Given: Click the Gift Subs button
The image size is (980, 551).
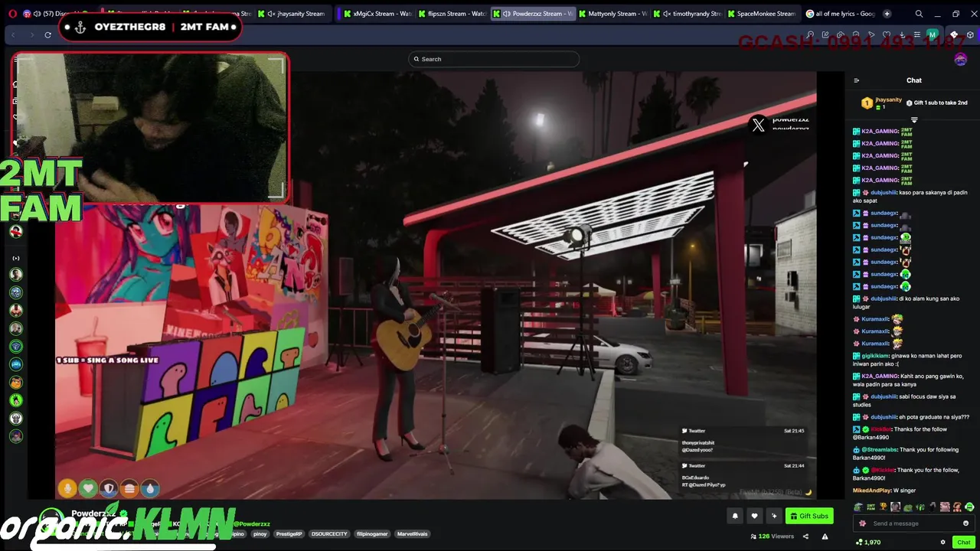Looking at the screenshot, I should (x=809, y=516).
